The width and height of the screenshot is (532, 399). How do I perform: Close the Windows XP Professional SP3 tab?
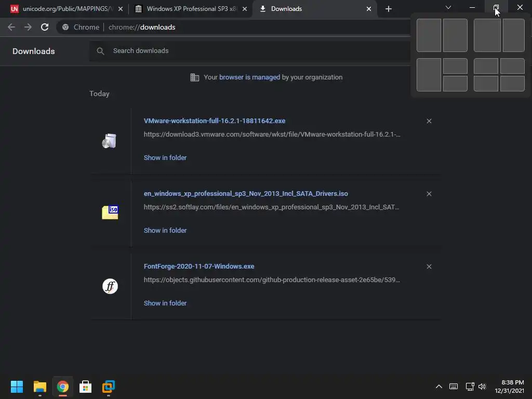[245, 9]
